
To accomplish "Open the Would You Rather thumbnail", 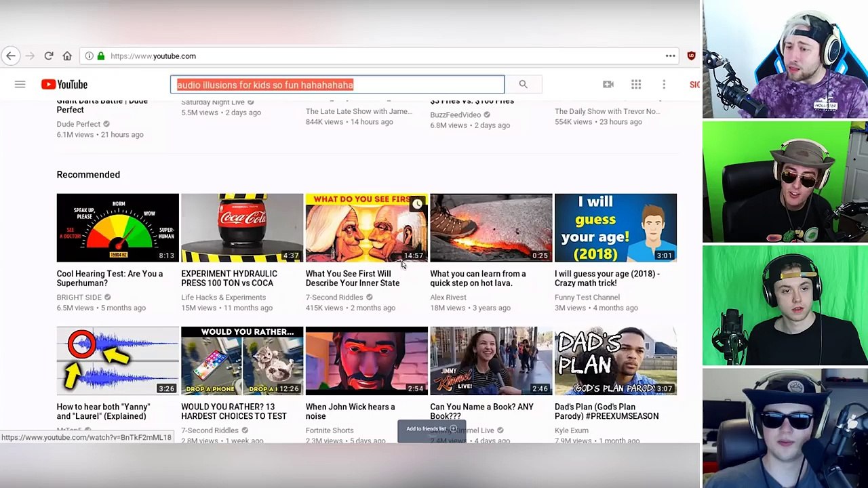I will tap(242, 361).
